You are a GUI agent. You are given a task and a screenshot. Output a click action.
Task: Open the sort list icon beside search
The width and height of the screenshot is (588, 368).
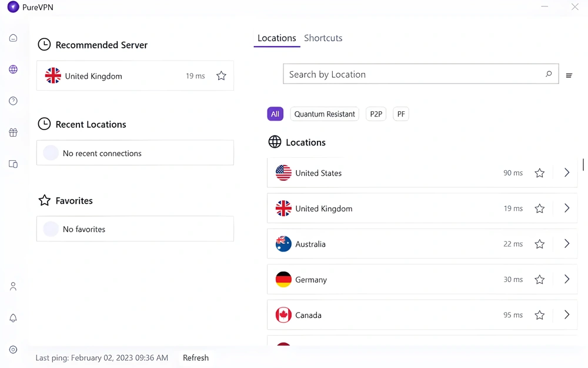tap(569, 75)
